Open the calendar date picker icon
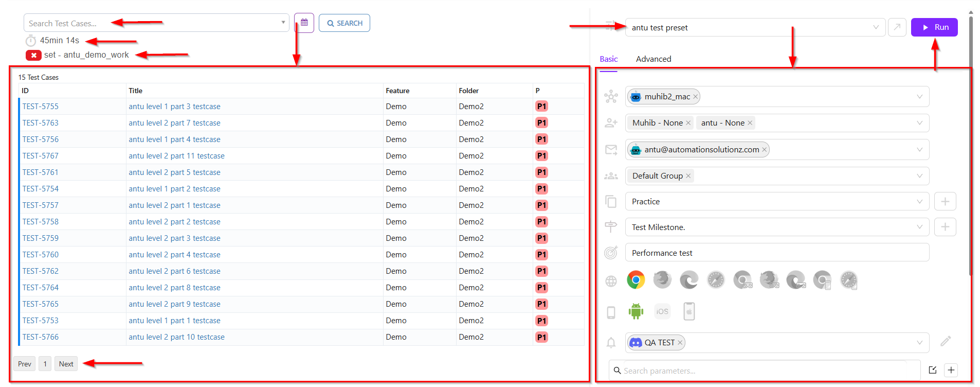 304,23
